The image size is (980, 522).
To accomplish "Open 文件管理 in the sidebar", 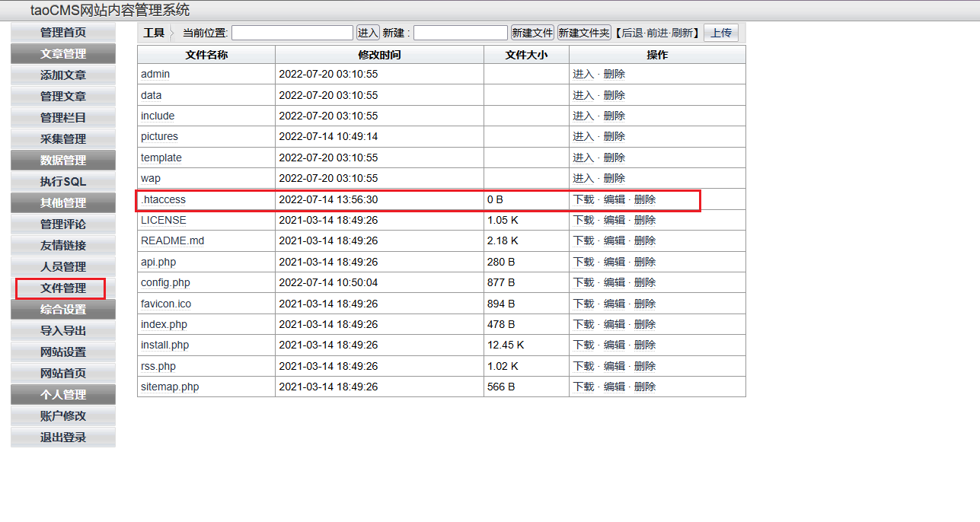I will pyautogui.click(x=63, y=288).
